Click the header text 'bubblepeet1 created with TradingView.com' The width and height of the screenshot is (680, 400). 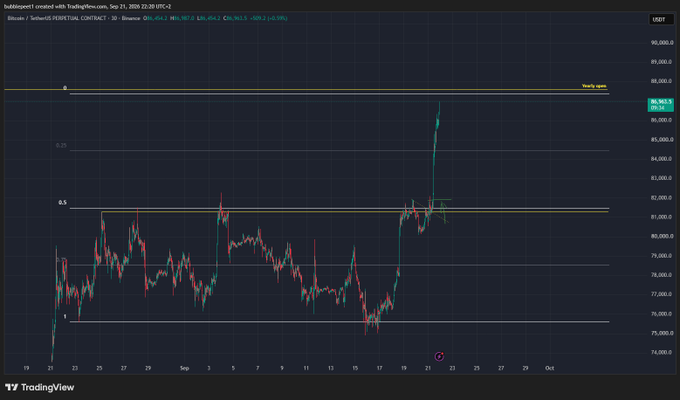[x=55, y=7]
